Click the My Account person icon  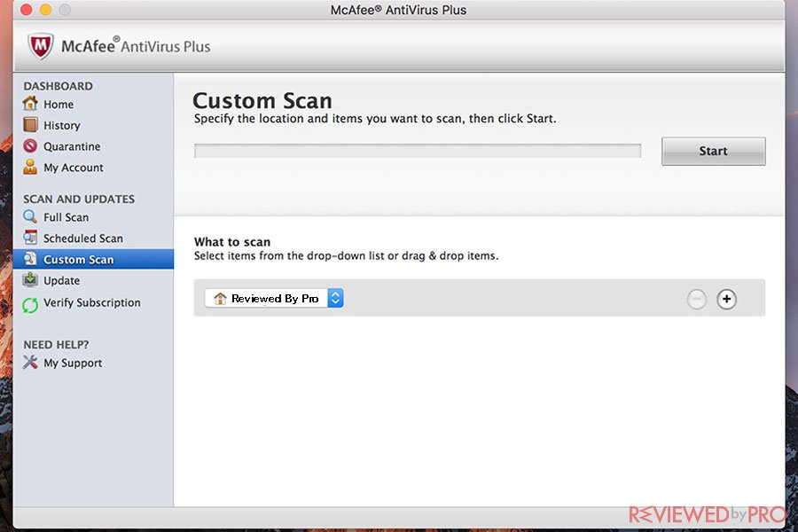pyautogui.click(x=30, y=167)
